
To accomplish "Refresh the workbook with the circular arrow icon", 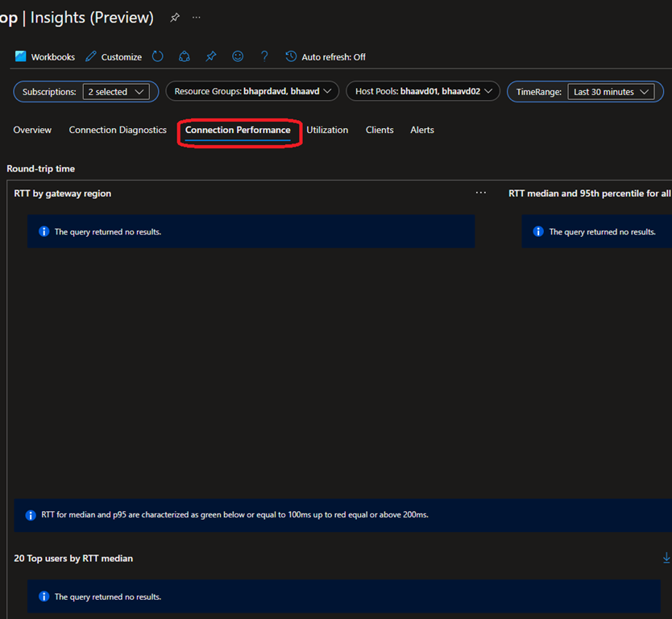I will [x=158, y=56].
